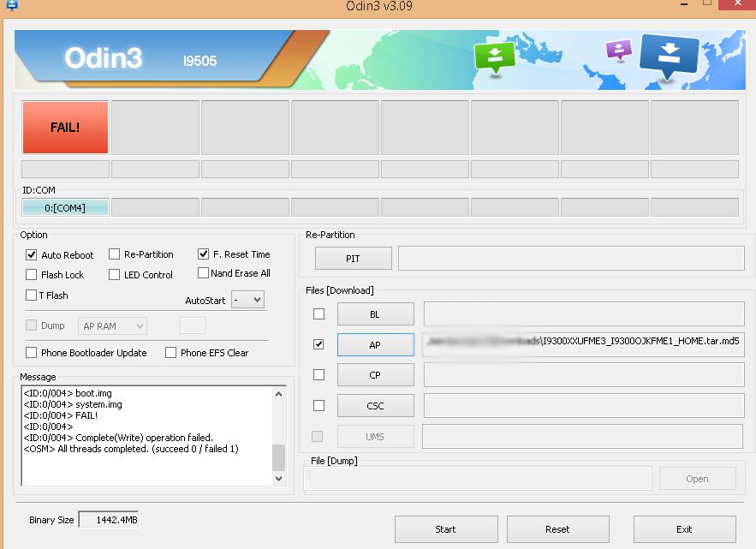Click the green download icon in banner
Image resolution: width=756 pixels, height=549 pixels.
[x=495, y=58]
